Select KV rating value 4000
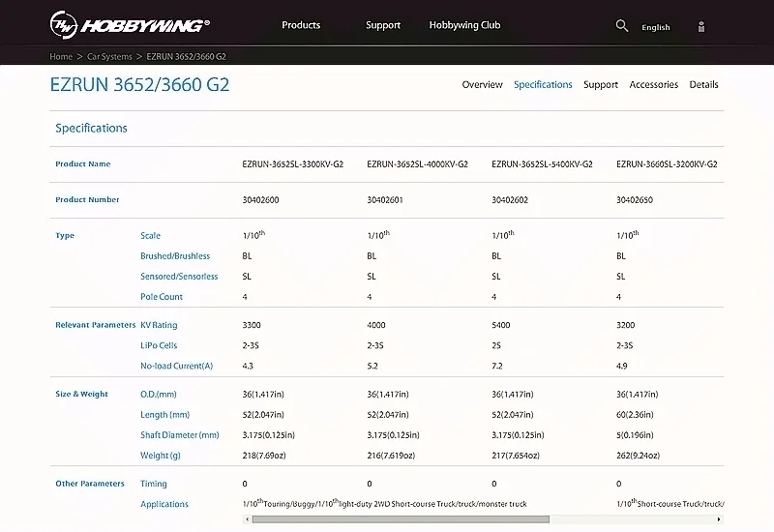Viewport: 774px width, 532px height. [376, 325]
